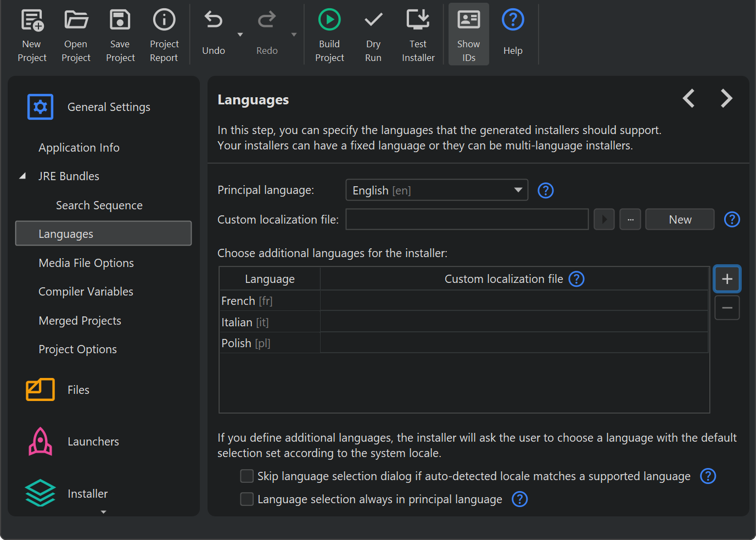
Task: Open help for Principal language
Action: 545,191
